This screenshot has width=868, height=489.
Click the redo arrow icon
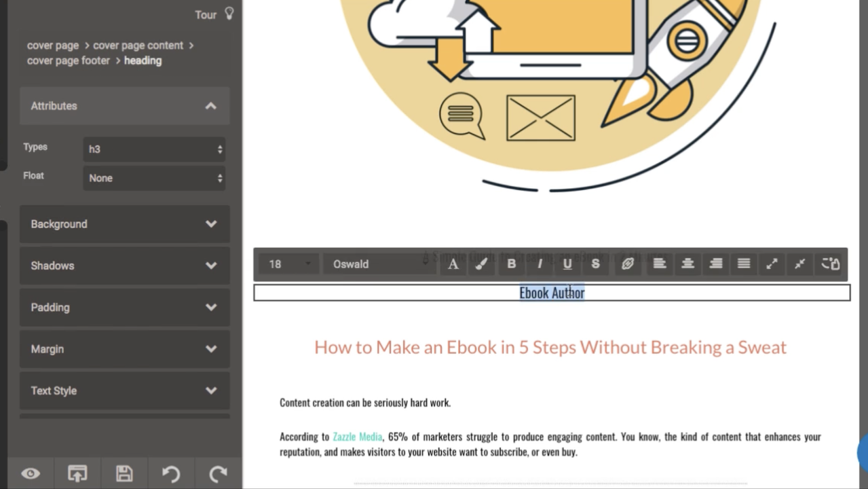point(218,473)
